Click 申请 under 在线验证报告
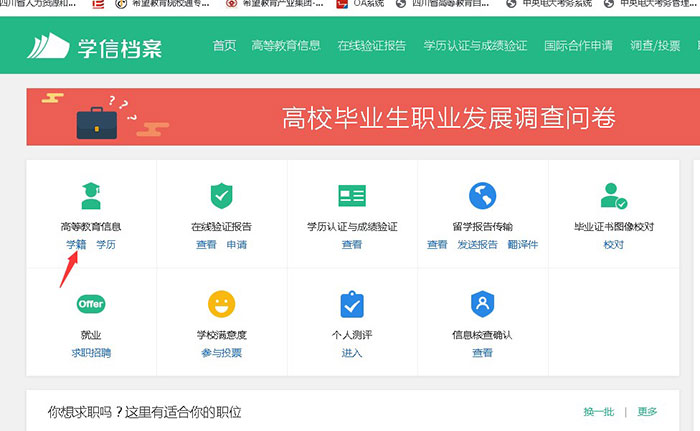Viewport: 700px width, 431px height. pyautogui.click(x=237, y=245)
